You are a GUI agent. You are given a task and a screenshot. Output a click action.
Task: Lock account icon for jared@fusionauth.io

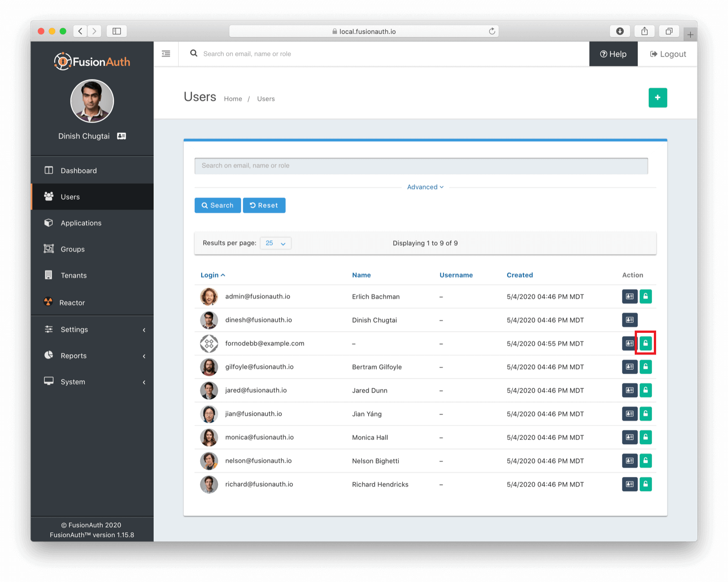(646, 390)
